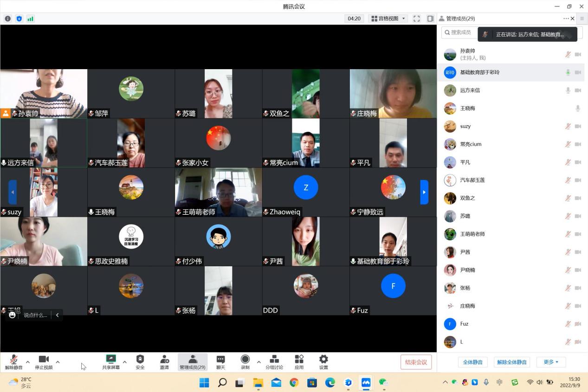Click the red 结束会议 button
Screen dimensions: 588x392
pos(416,362)
